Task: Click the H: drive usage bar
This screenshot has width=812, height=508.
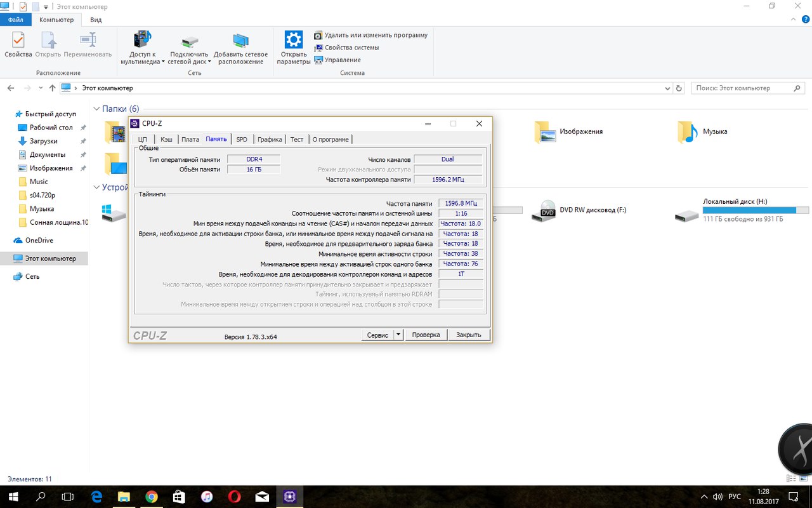Action: [x=756, y=210]
